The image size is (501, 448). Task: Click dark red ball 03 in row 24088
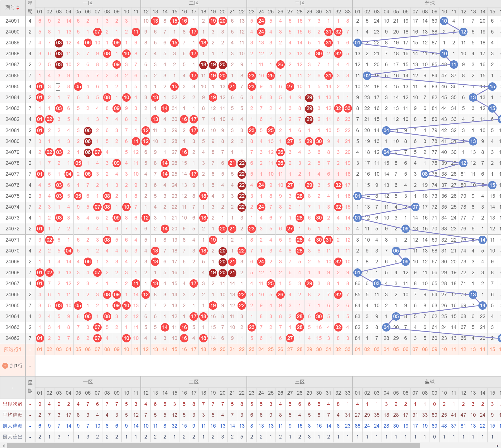coord(59,54)
